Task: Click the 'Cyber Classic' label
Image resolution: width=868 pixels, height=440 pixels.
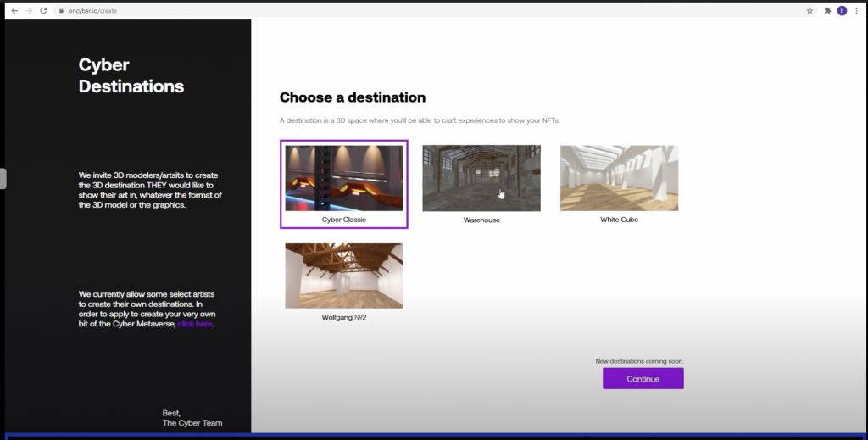Action: [x=344, y=220]
